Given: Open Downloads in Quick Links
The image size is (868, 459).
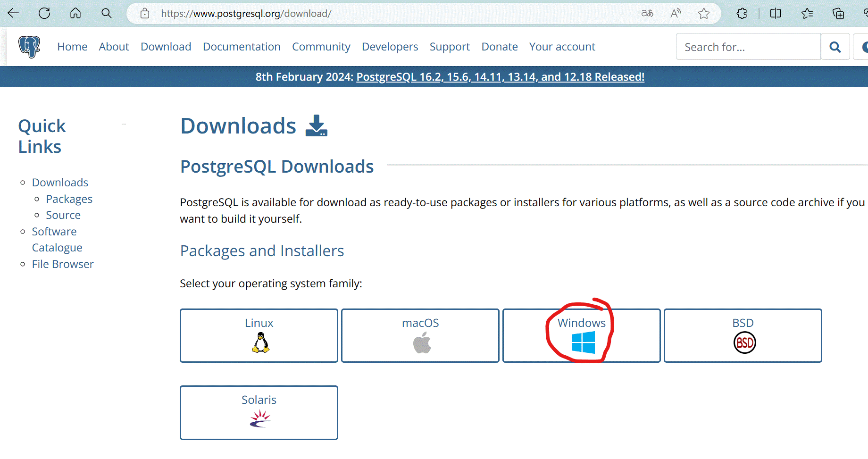Looking at the screenshot, I should coord(60,183).
